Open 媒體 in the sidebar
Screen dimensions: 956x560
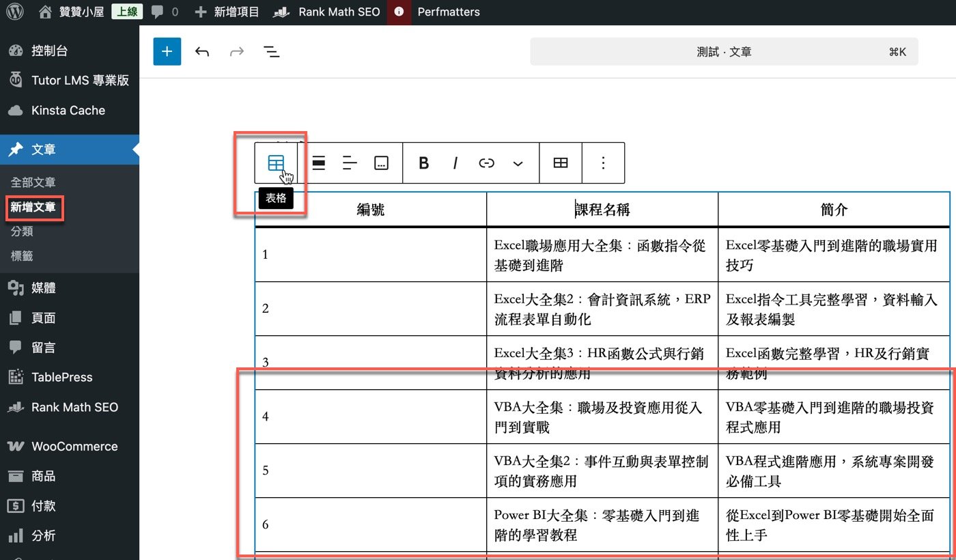(70, 288)
